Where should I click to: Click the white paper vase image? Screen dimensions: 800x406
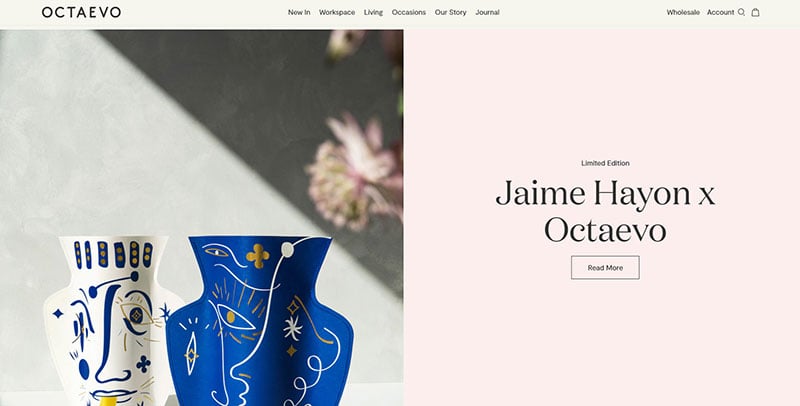[x=110, y=320]
